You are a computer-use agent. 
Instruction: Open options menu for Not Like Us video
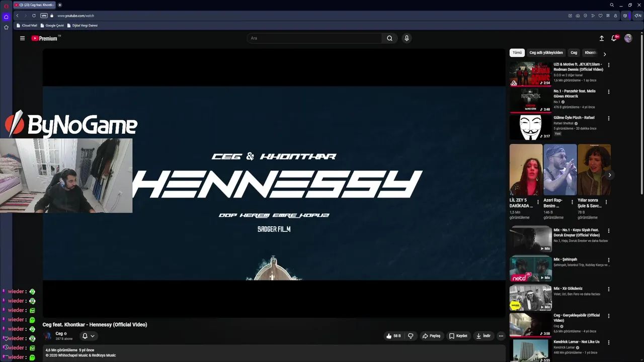pos(608,342)
